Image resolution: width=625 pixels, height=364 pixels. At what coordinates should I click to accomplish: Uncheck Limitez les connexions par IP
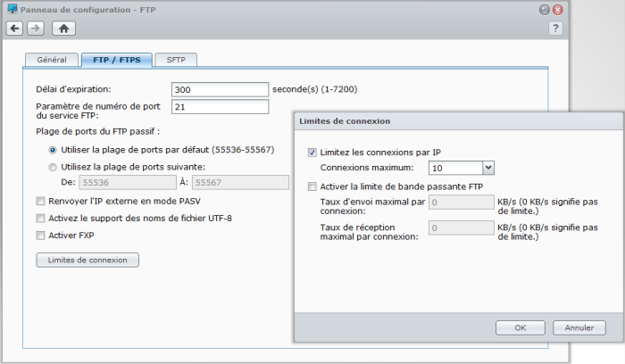[312, 152]
